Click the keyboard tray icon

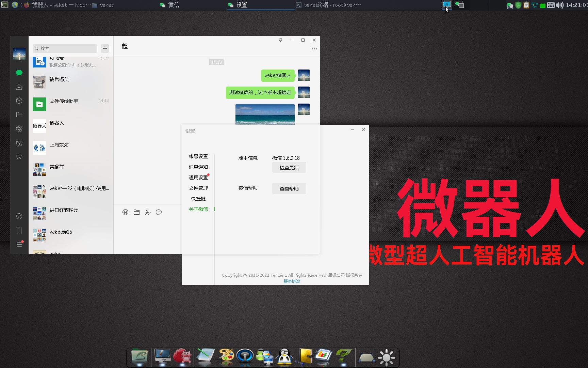coord(551,5)
